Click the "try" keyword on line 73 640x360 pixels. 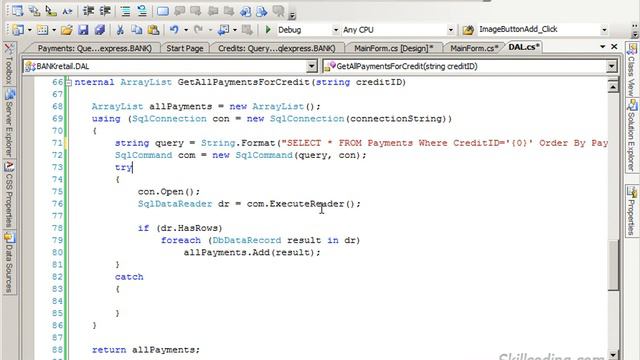pyautogui.click(x=124, y=167)
